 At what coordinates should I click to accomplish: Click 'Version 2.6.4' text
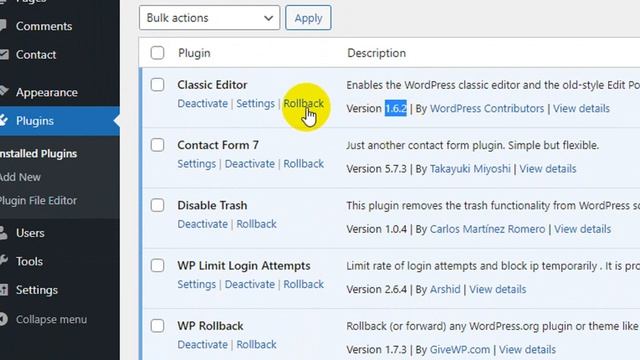(376, 289)
